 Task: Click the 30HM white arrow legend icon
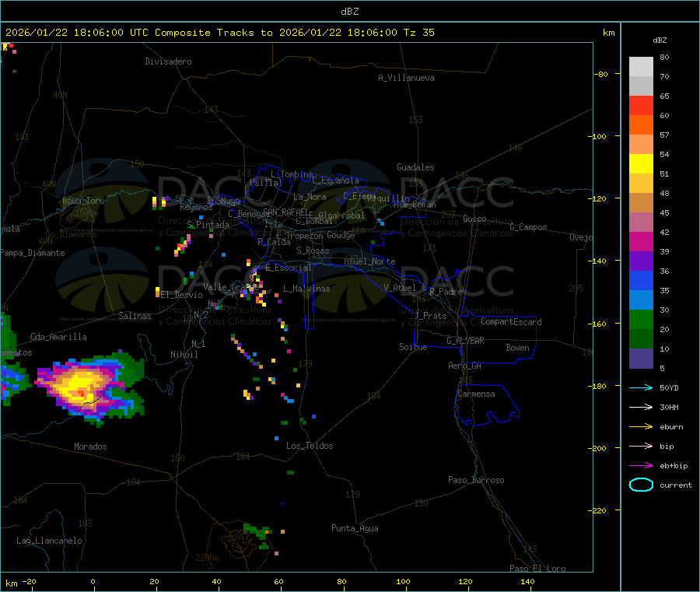[x=641, y=407]
